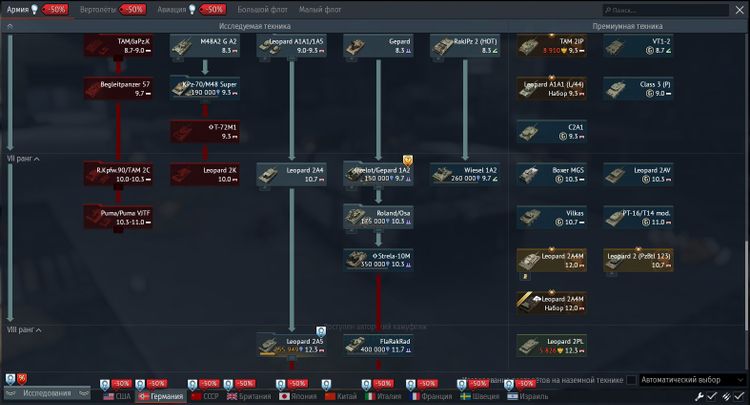Select the Strela-10M vehicle icon
750x405 pixels.
pos(378,260)
